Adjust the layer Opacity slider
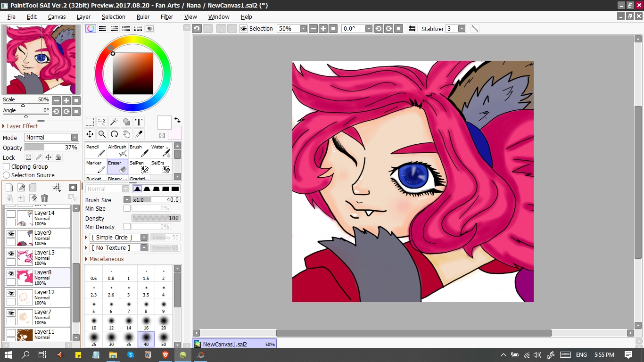The width and height of the screenshot is (644, 362). tap(51, 148)
